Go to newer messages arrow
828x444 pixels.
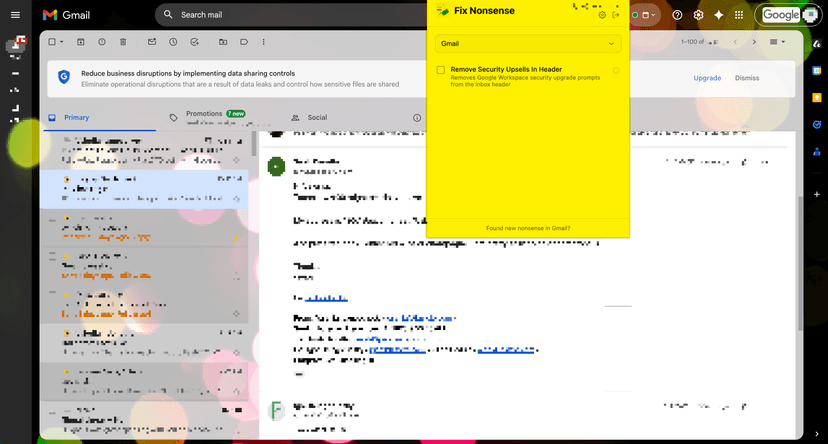[x=735, y=42]
